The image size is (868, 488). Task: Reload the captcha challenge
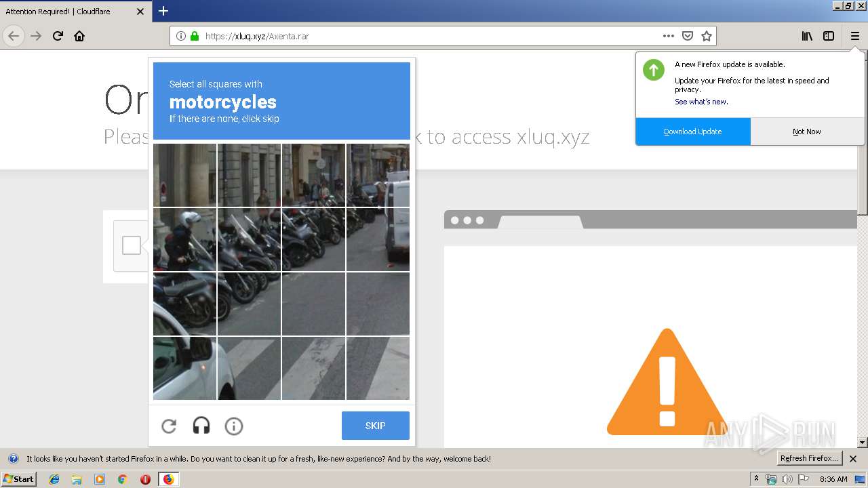169,426
